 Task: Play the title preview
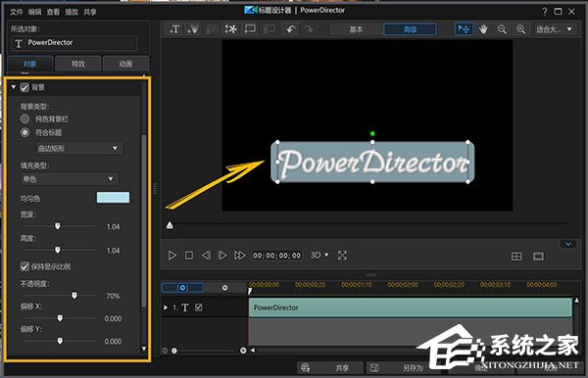(172, 256)
